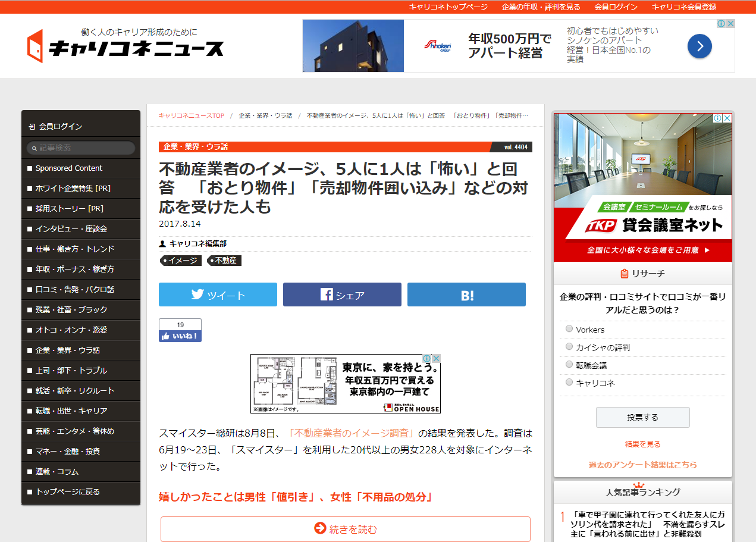Open 過去のアンケート結果はこちら link

point(642,465)
